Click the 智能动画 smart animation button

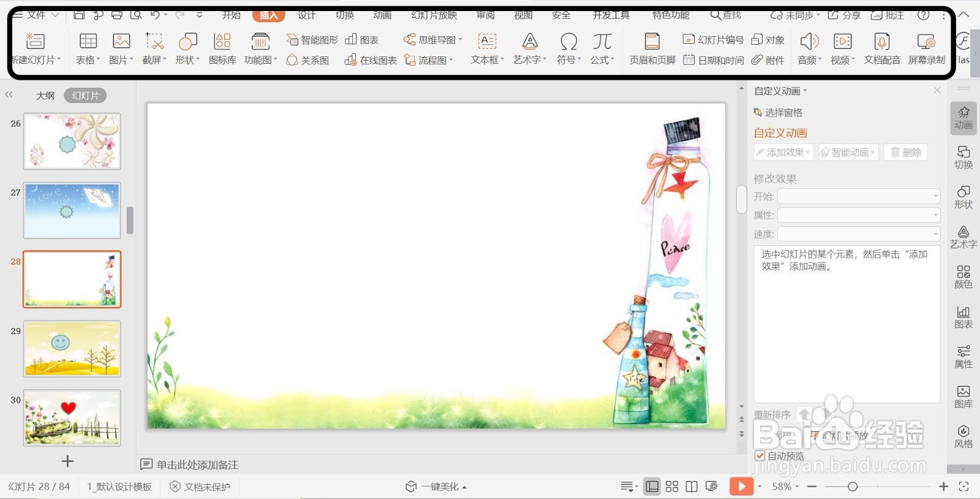[x=849, y=153]
